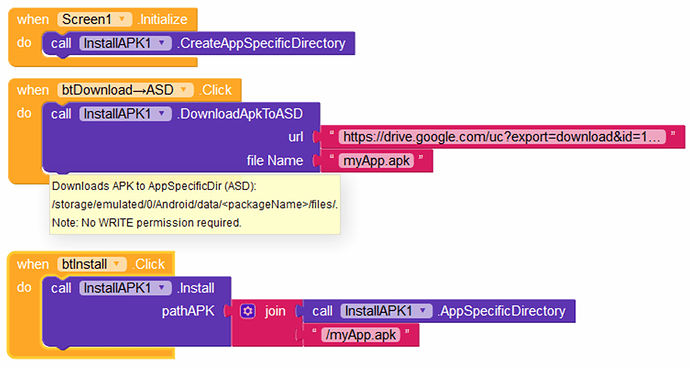Viewport: 690px width, 368px height.
Task: Click the yellow Downloads APK tooltip note
Action: click(195, 205)
